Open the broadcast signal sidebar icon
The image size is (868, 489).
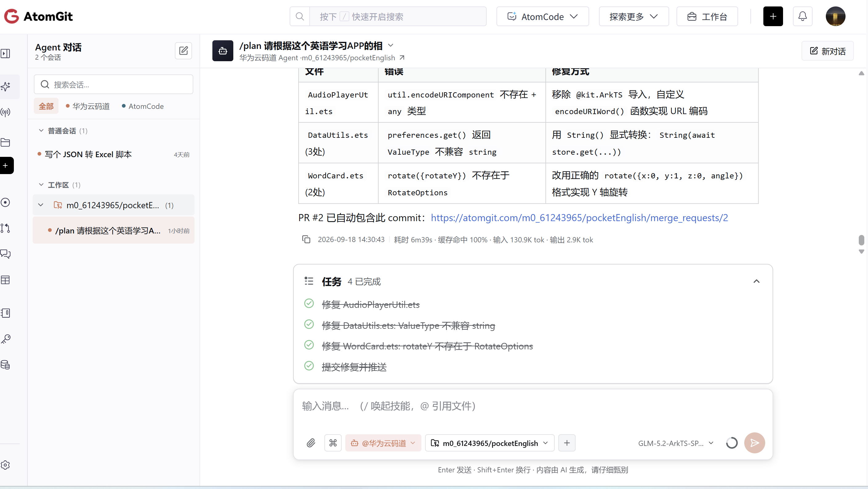click(6, 112)
